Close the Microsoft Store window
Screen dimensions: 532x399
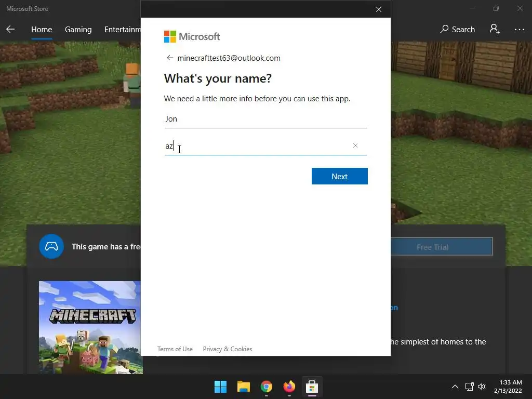pyautogui.click(x=520, y=8)
